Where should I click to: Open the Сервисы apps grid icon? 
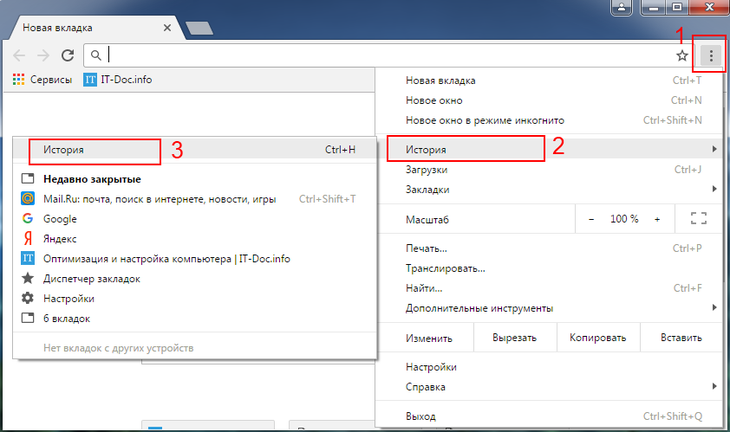coord(19,80)
